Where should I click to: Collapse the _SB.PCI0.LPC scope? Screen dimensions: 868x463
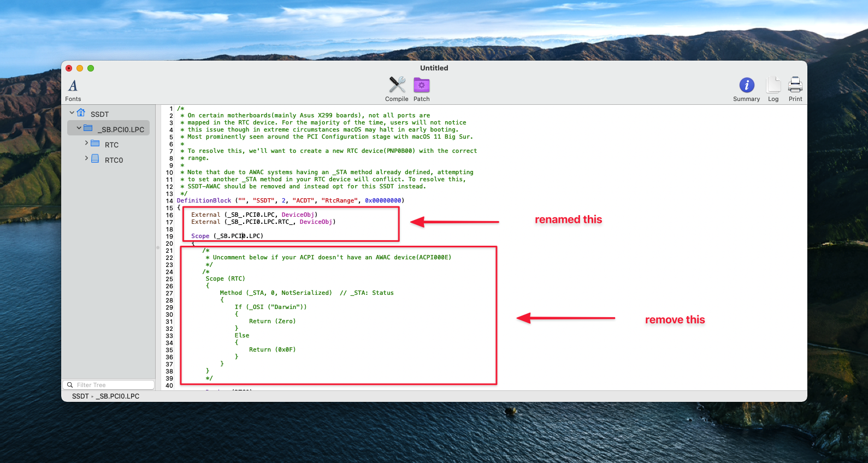79,128
